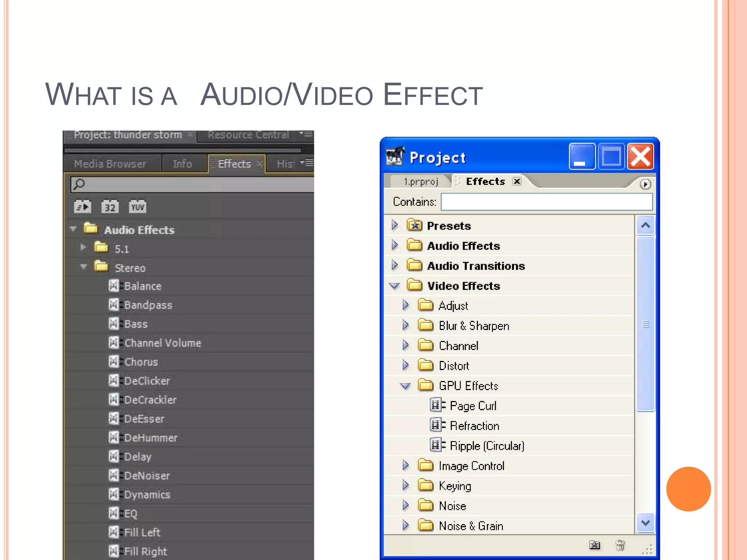
Task: Click the trash delete icon at the bottom
Action: click(620, 545)
